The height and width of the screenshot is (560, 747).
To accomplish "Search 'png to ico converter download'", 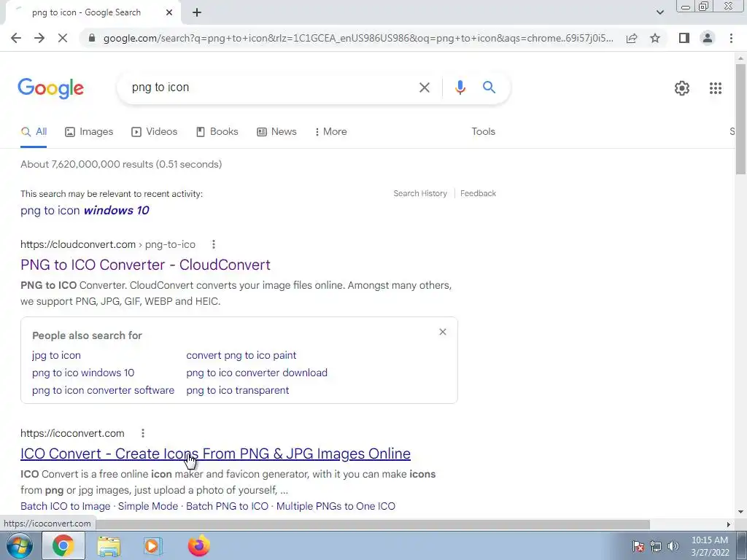I will 257,373.
